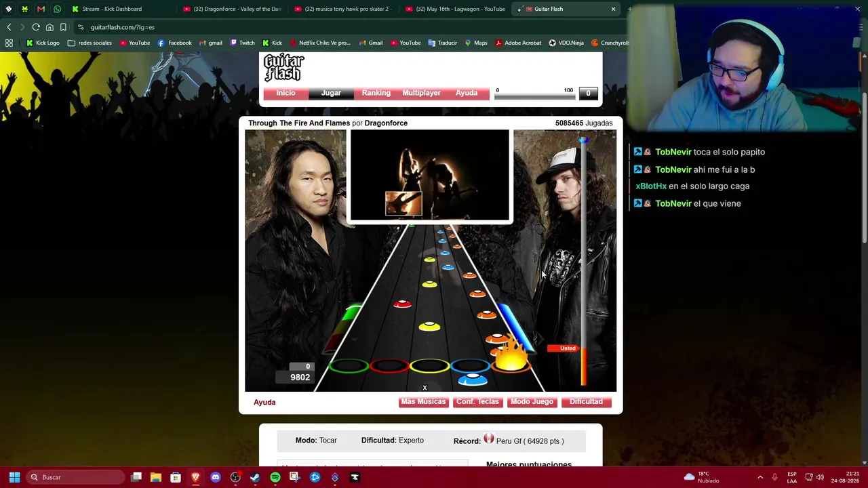Click the music video thumbnail above the fretboard
868x488 pixels.
(429, 175)
